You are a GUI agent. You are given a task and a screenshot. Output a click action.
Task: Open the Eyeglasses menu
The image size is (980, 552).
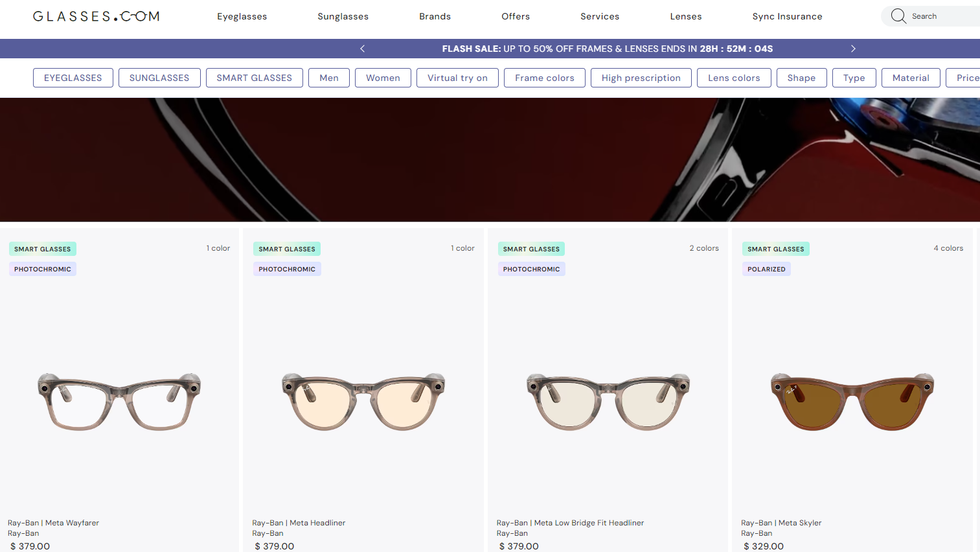click(242, 16)
